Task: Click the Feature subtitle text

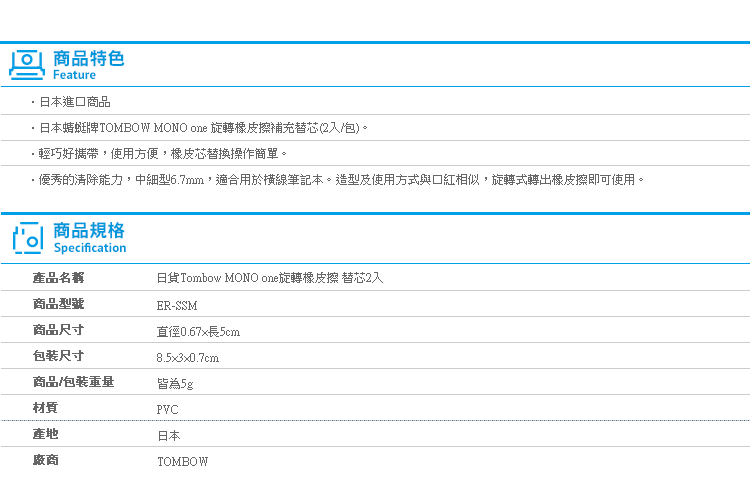Action: coord(74,75)
